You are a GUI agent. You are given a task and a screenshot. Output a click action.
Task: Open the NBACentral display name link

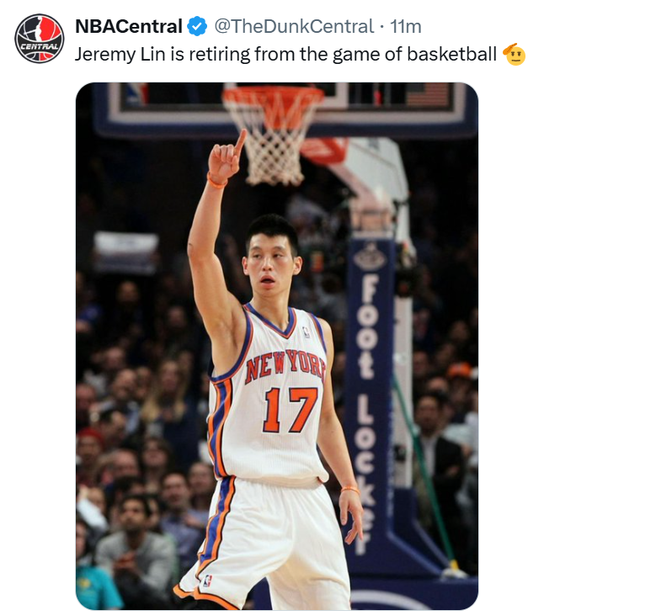coord(128,27)
